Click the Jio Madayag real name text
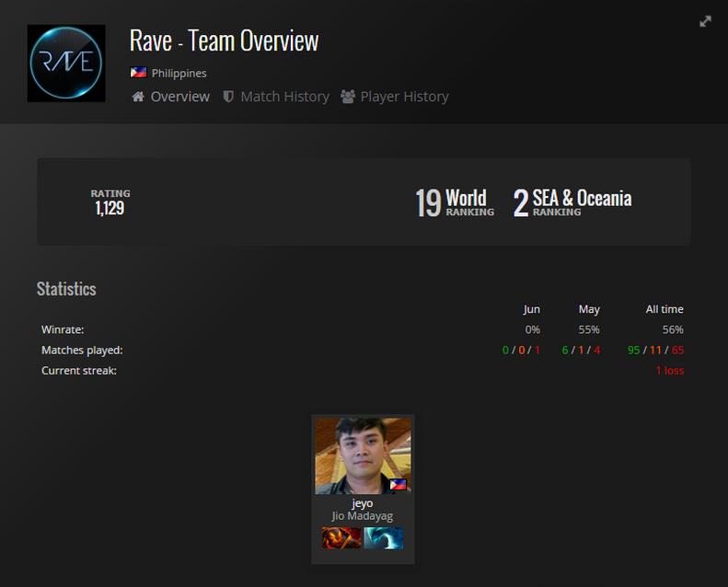This screenshot has height=587, width=728. (363, 516)
